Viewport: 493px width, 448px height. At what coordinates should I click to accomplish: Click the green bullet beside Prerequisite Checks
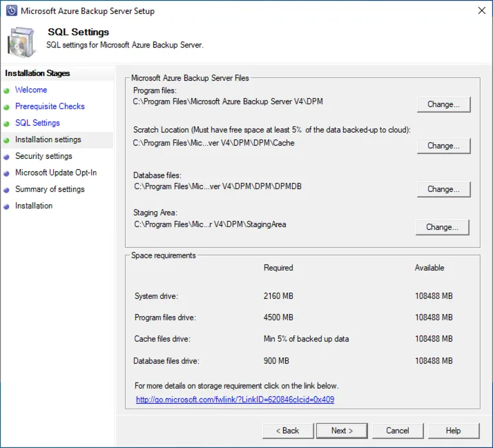7,107
